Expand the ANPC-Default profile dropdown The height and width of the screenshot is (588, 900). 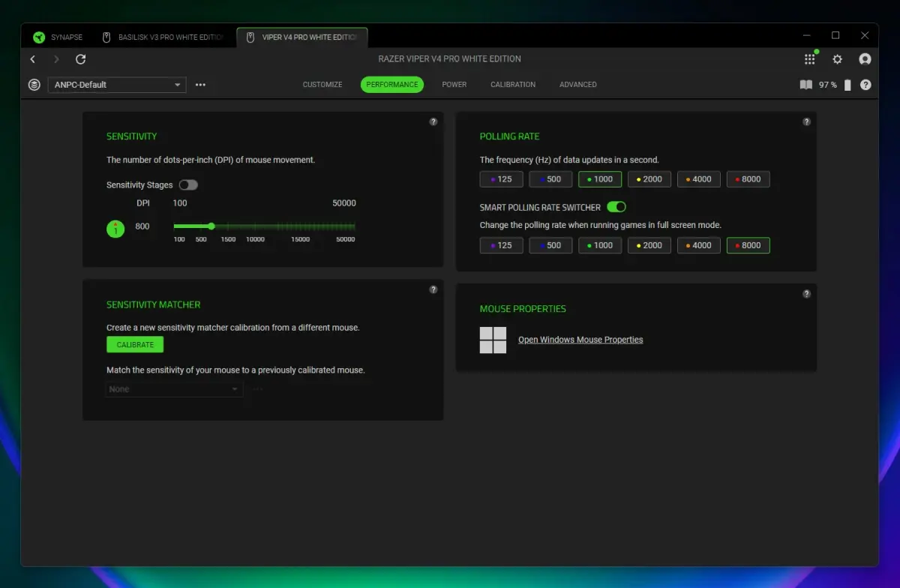click(117, 85)
